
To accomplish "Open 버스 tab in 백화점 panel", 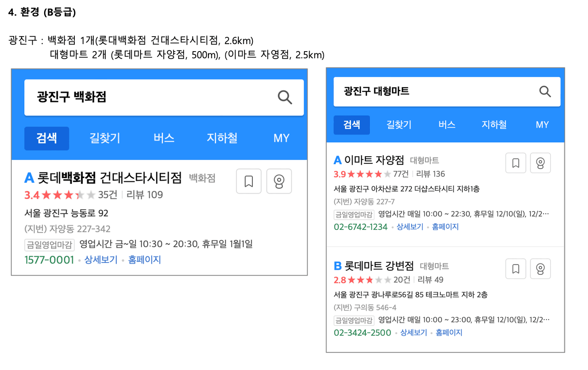I will click(x=164, y=138).
